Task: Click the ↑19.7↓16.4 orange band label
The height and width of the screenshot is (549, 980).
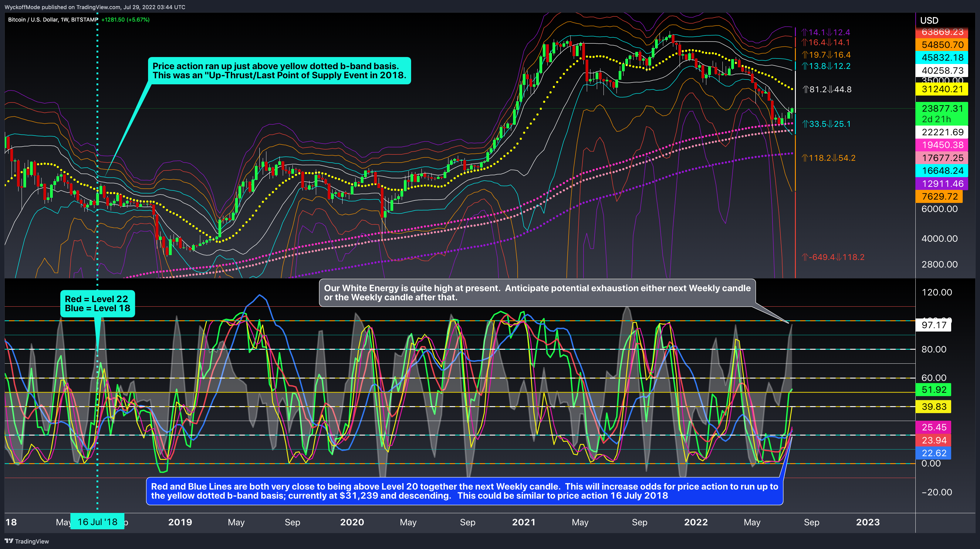Action: (x=826, y=55)
